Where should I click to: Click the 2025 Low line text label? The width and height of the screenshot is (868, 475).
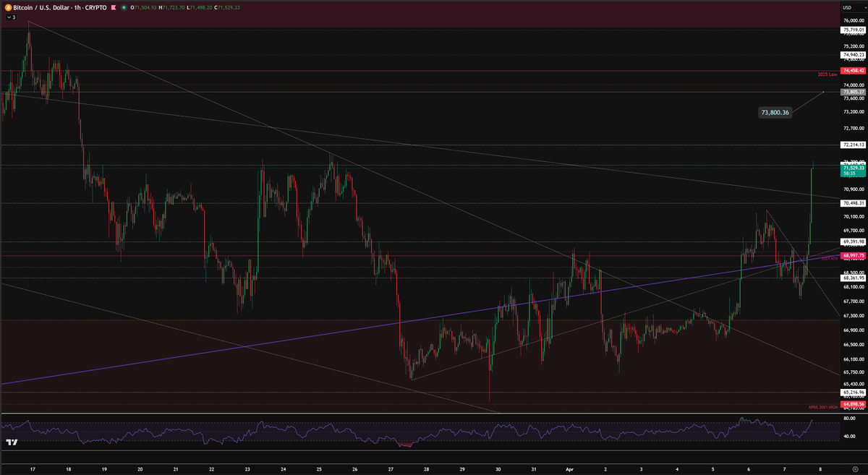click(x=827, y=74)
